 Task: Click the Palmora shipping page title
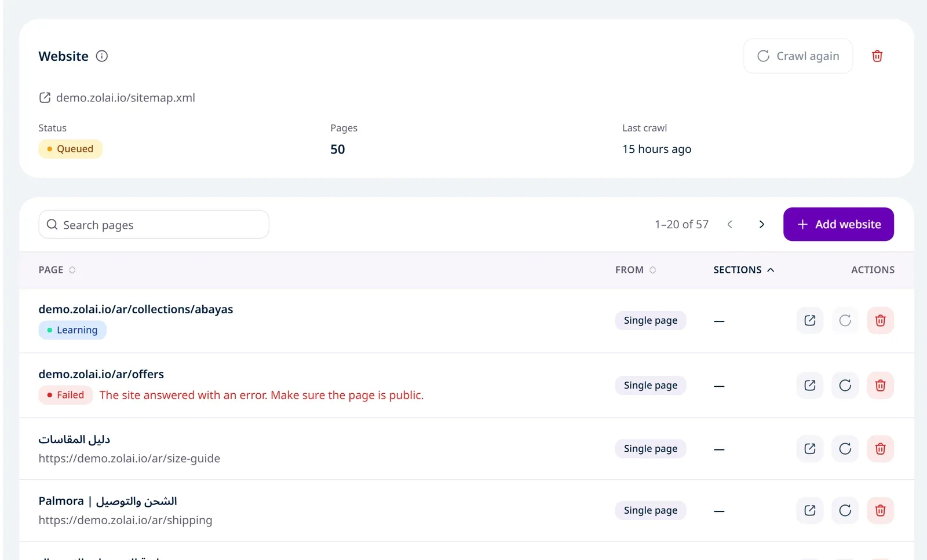point(108,501)
